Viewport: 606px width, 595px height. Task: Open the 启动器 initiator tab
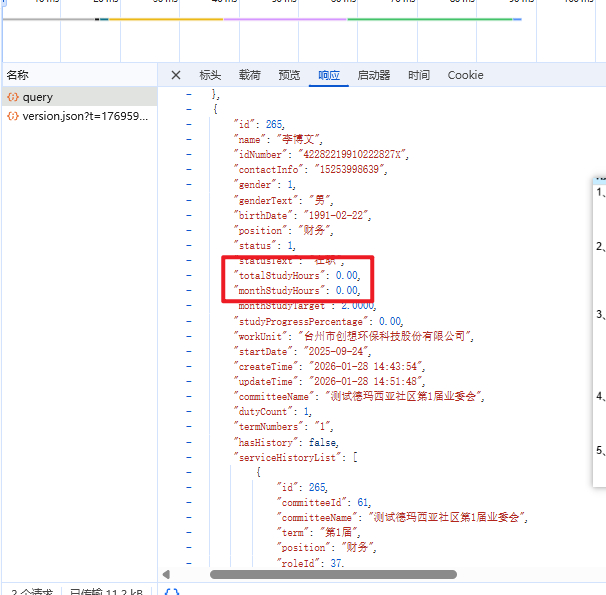pyautogui.click(x=374, y=75)
